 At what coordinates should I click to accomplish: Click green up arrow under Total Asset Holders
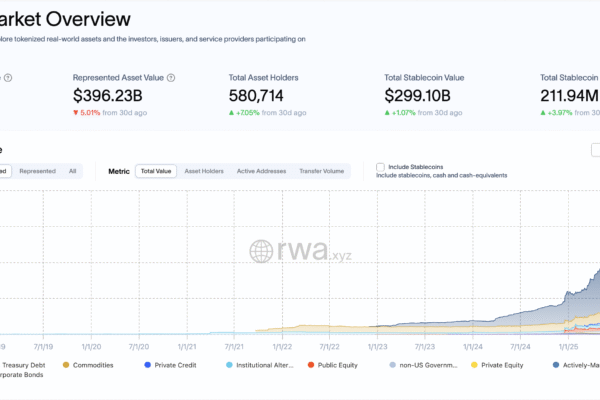[233, 114]
